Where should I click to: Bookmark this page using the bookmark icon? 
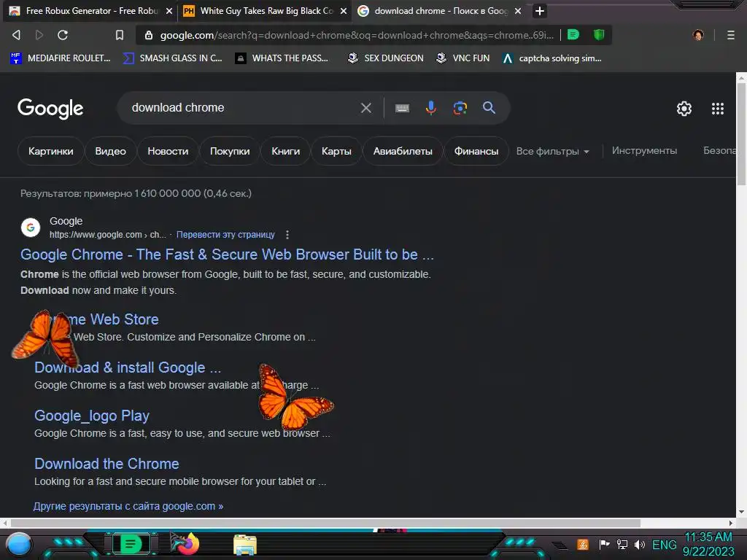click(x=120, y=35)
